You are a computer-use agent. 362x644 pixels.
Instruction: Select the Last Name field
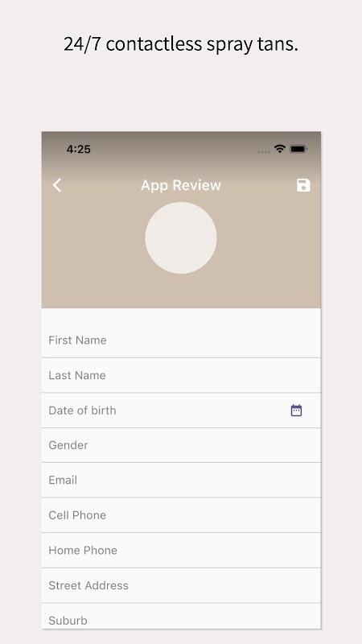point(181,375)
